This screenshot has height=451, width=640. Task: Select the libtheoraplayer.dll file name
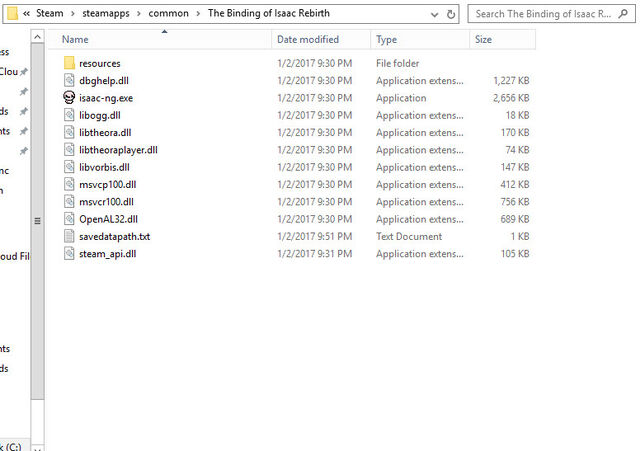pos(118,150)
